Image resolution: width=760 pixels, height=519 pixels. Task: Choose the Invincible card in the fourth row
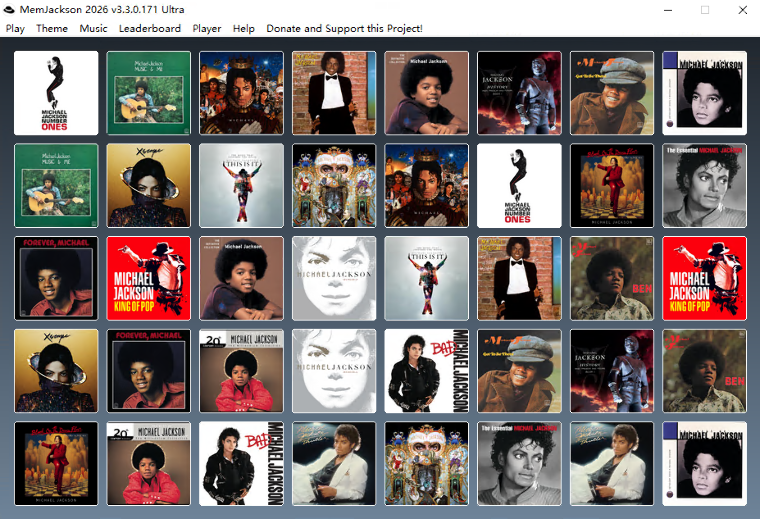(334, 371)
